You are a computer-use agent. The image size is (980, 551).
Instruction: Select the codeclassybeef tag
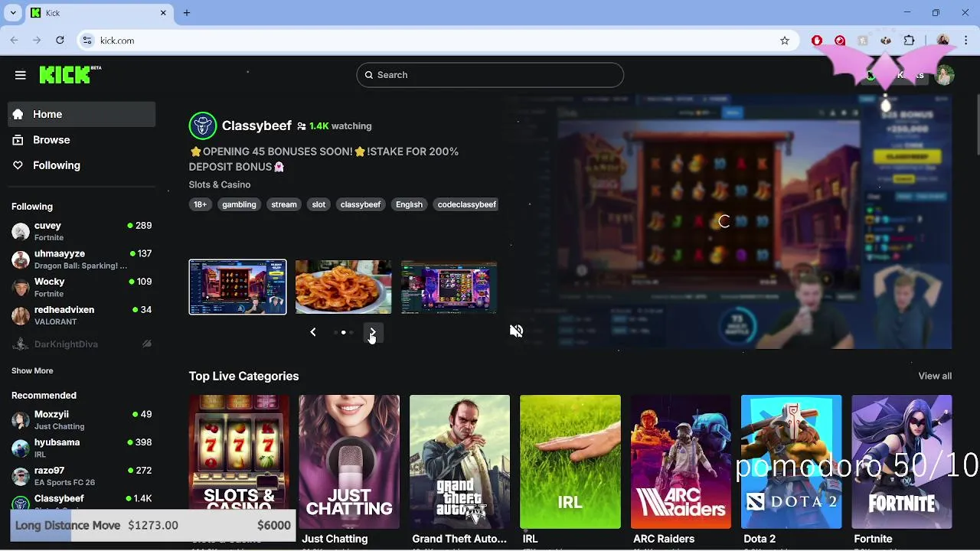tap(467, 204)
